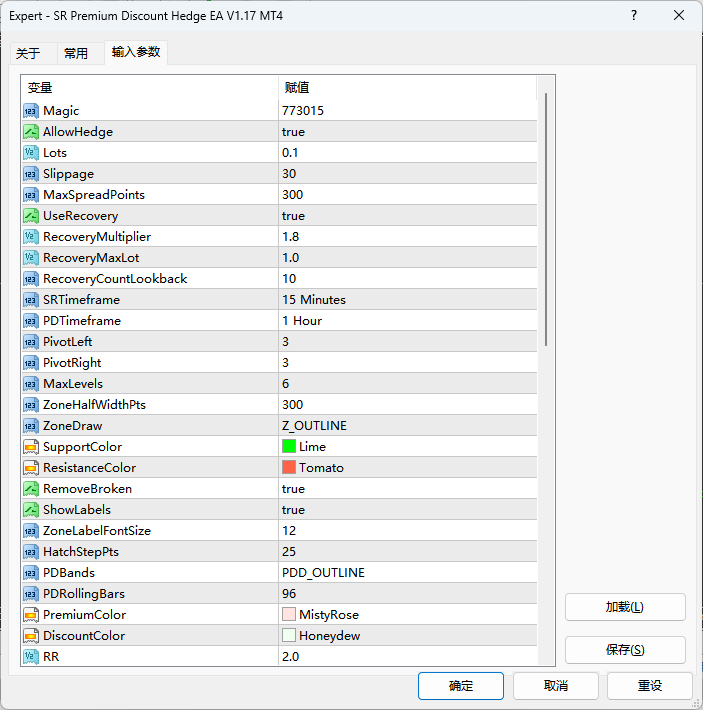The height and width of the screenshot is (710, 703).
Task: Click the decimal icon next to Lots
Action: pyautogui.click(x=31, y=153)
